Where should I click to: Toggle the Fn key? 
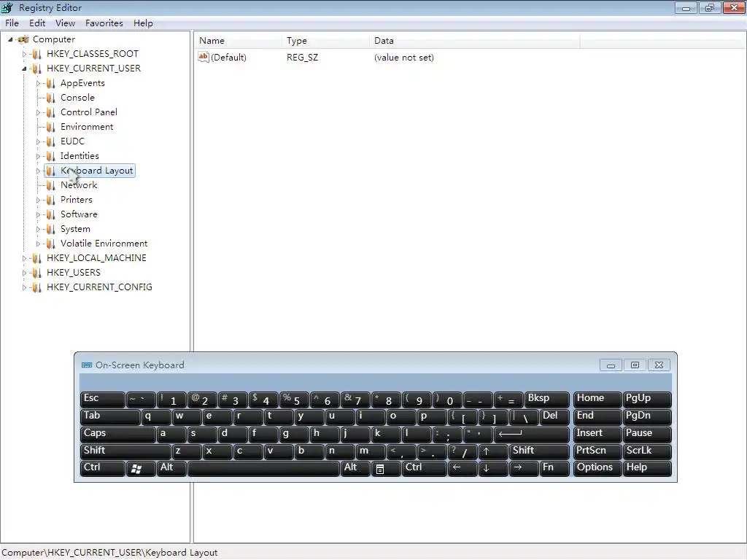click(554, 469)
